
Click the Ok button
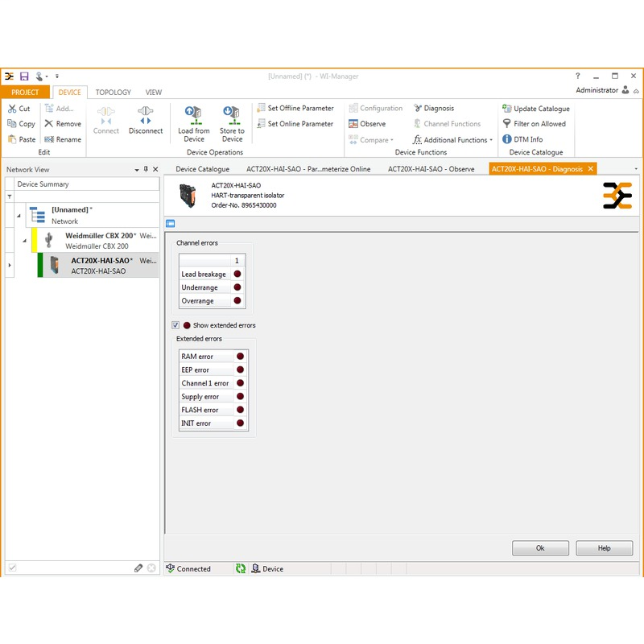(x=540, y=548)
